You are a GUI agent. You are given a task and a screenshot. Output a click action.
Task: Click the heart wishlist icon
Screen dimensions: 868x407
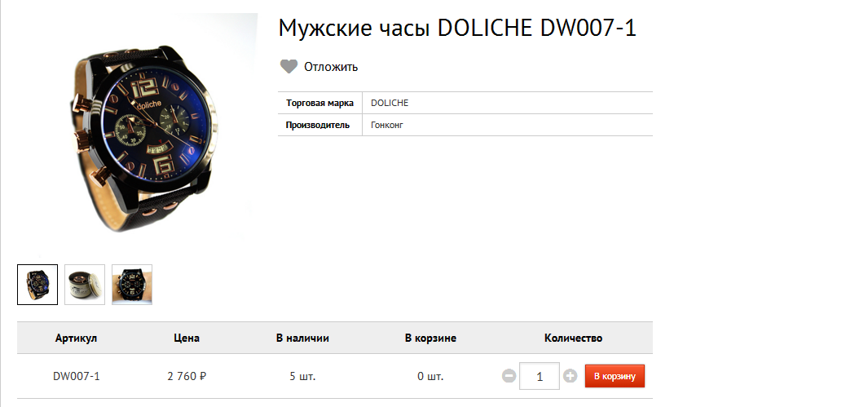pyautogui.click(x=288, y=67)
